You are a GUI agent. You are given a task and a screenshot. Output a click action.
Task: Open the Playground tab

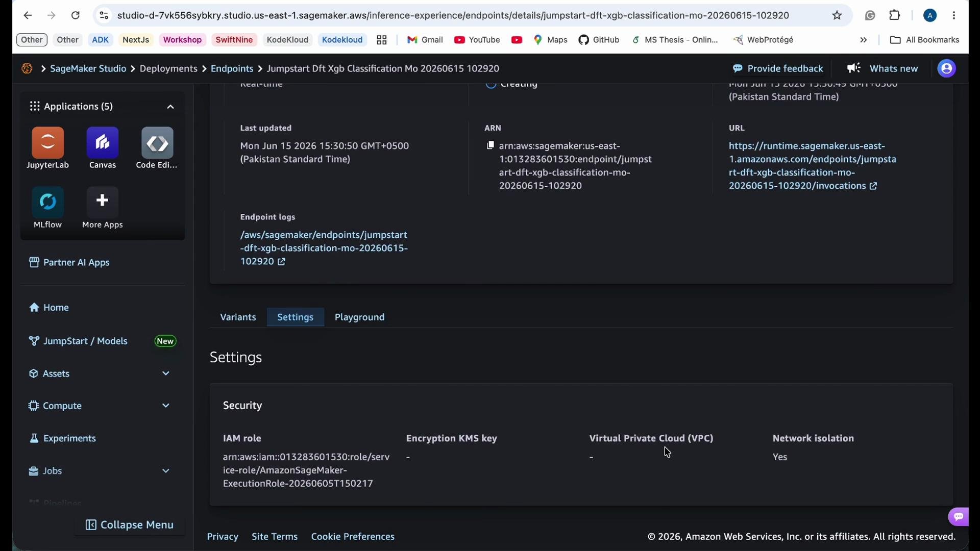tap(360, 317)
